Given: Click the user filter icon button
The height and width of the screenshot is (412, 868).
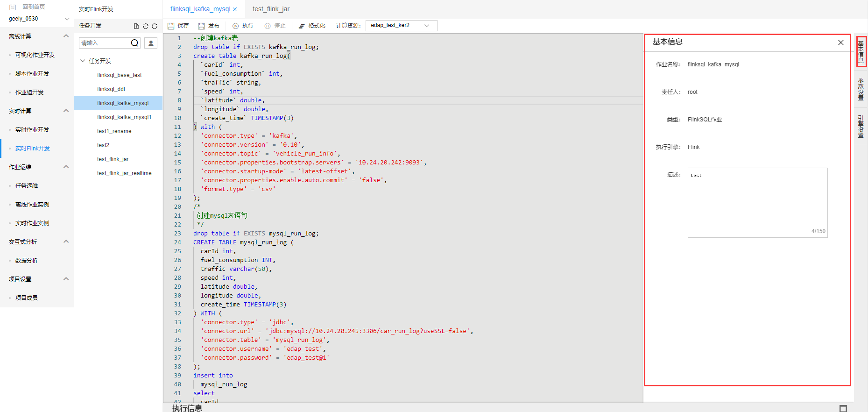Looking at the screenshot, I should coord(151,43).
